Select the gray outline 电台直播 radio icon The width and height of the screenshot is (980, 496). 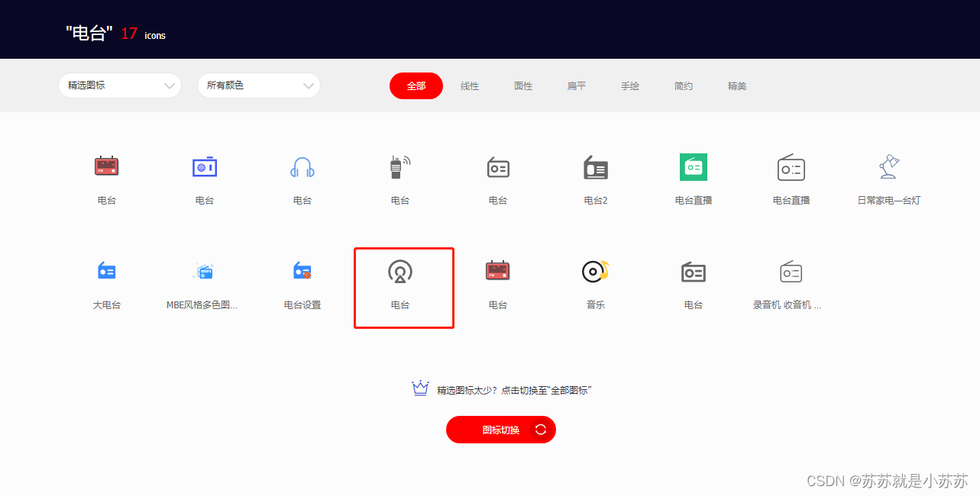791,167
